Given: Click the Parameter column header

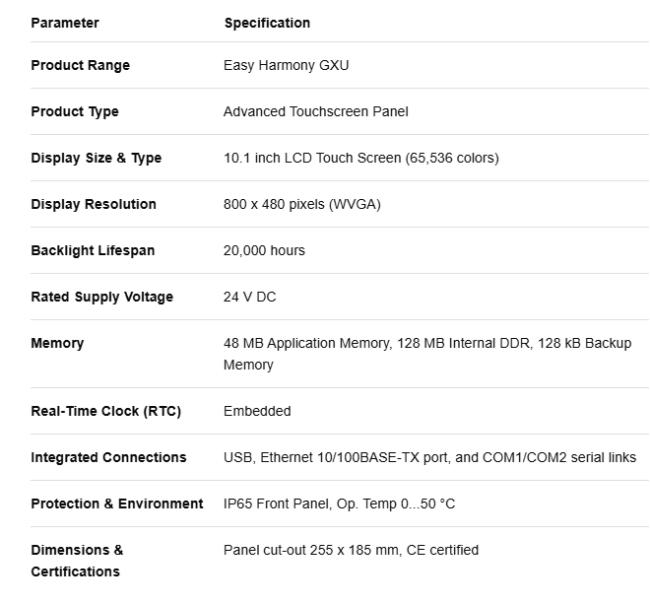Looking at the screenshot, I should [x=65, y=23].
